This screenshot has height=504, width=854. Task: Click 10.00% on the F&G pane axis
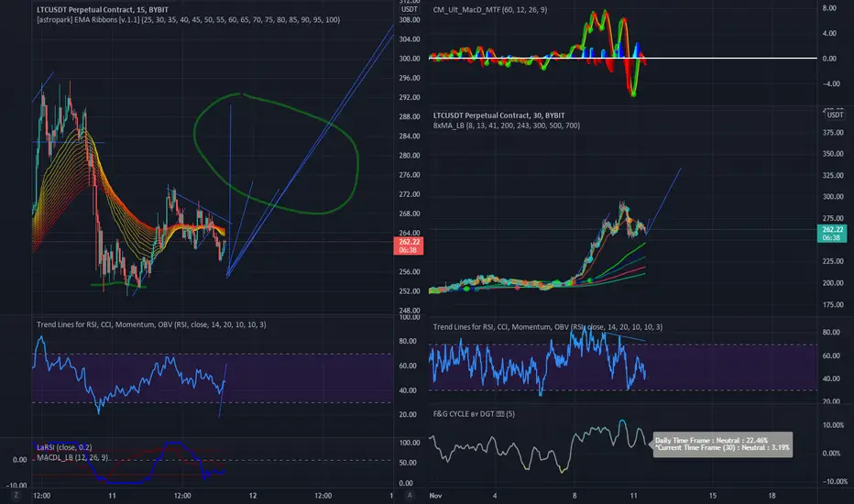coord(833,425)
